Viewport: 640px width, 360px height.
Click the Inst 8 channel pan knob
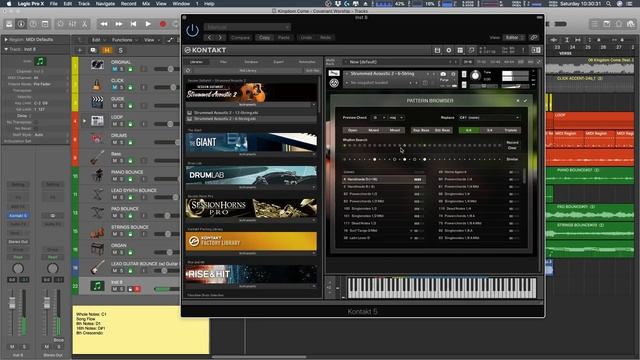coord(18,268)
